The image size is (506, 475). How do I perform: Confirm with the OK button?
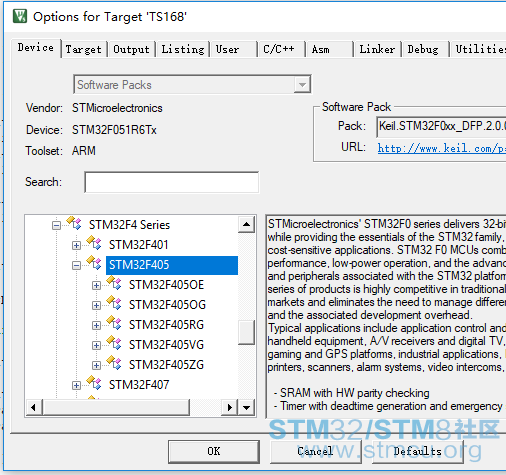[x=214, y=451]
